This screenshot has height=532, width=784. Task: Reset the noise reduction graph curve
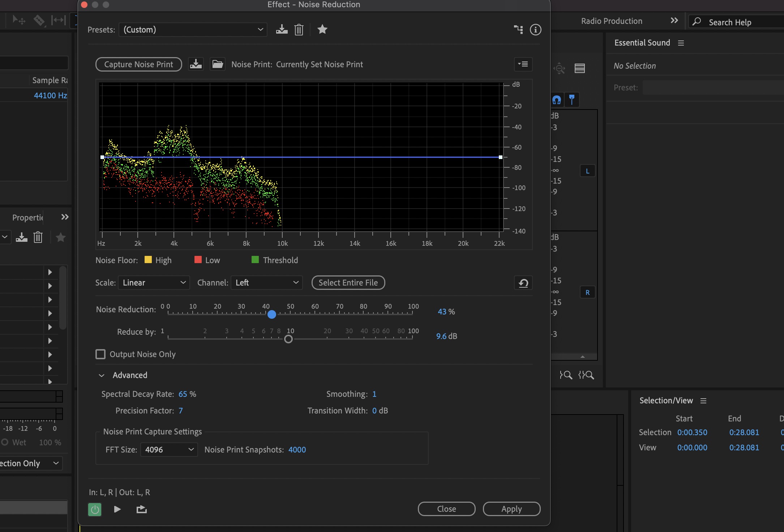coord(523,283)
